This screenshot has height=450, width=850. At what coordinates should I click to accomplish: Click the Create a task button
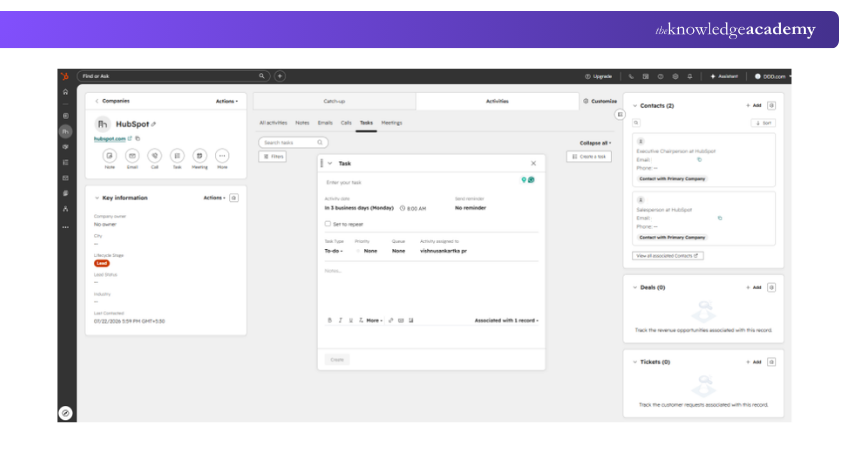pyautogui.click(x=589, y=157)
